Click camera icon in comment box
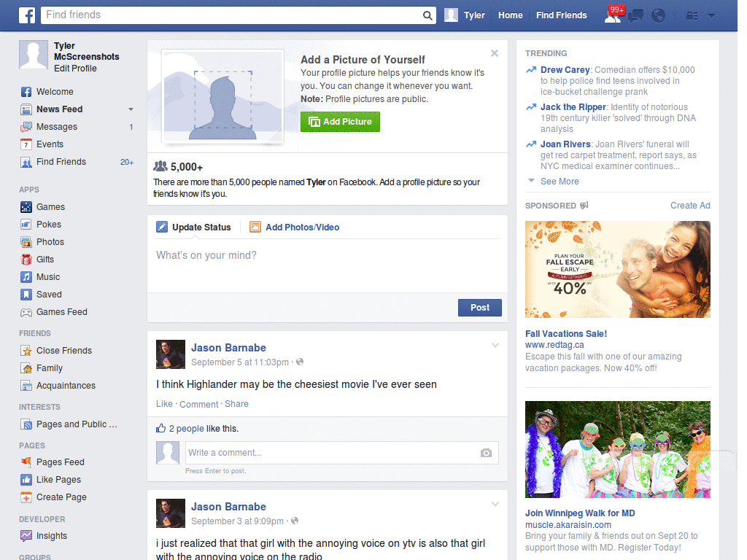The width and height of the screenshot is (747, 560). click(x=486, y=453)
